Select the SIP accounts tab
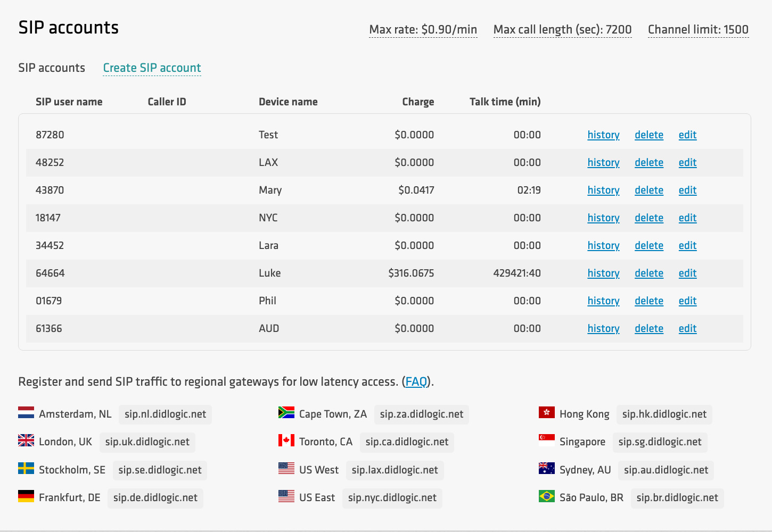 tap(52, 68)
